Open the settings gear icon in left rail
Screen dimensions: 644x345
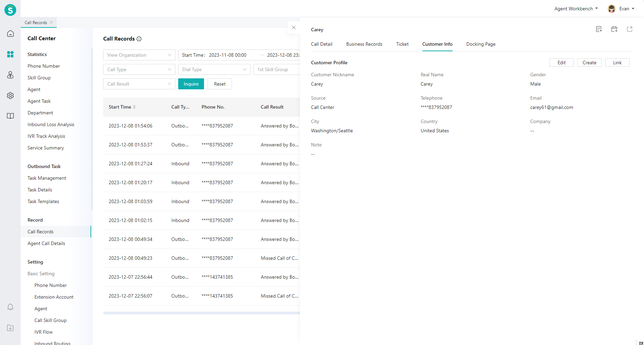click(10, 96)
